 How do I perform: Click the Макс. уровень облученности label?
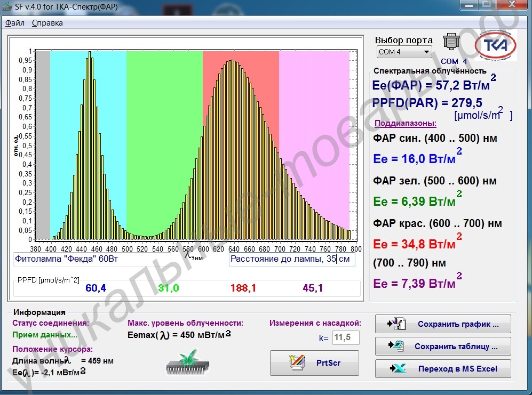point(185,323)
